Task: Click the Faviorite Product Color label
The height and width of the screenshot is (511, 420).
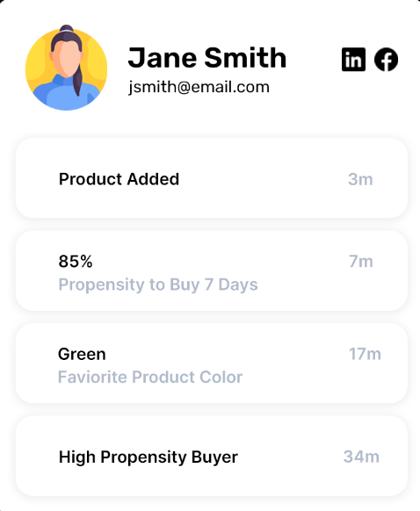Action: (150, 377)
